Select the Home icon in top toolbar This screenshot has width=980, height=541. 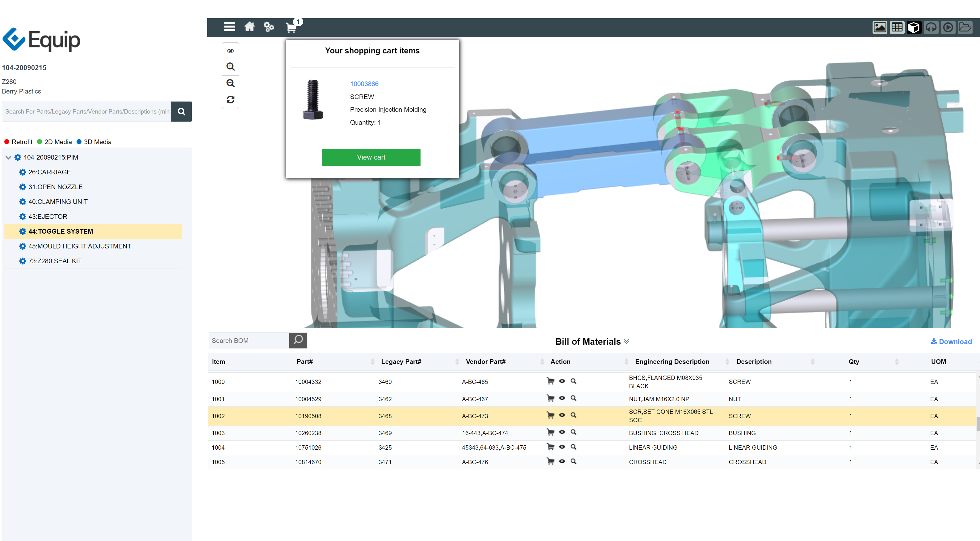(249, 27)
